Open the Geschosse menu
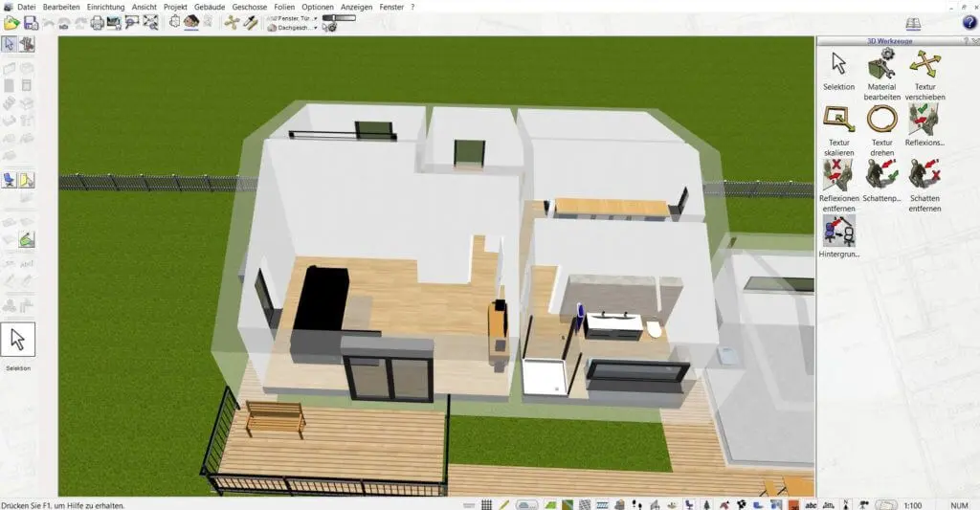The image size is (980, 510). coord(250,7)
